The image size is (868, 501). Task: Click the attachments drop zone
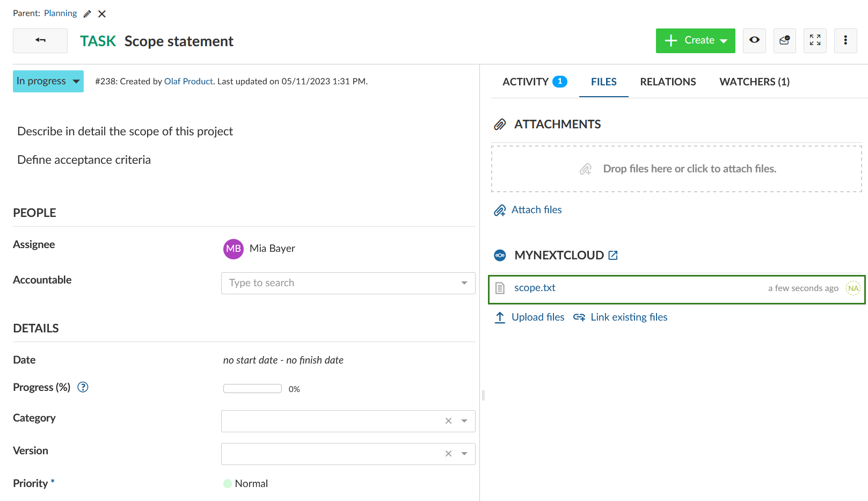(x=676, y=169)
